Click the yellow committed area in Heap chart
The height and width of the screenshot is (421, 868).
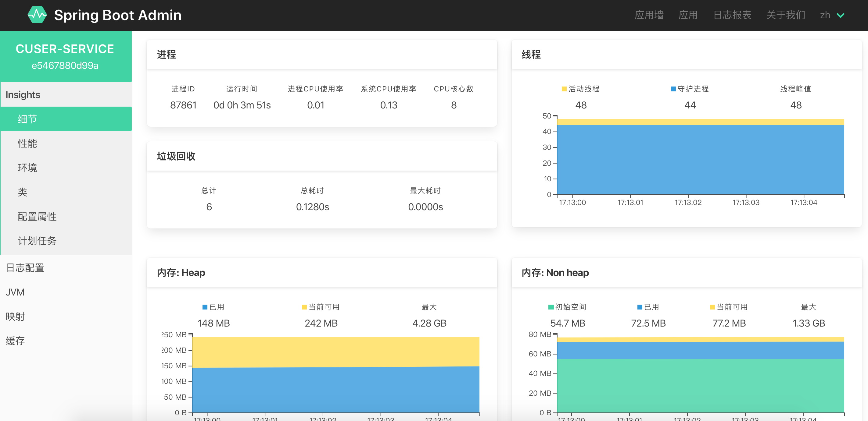pyautogui.click(x=335, y=352)
